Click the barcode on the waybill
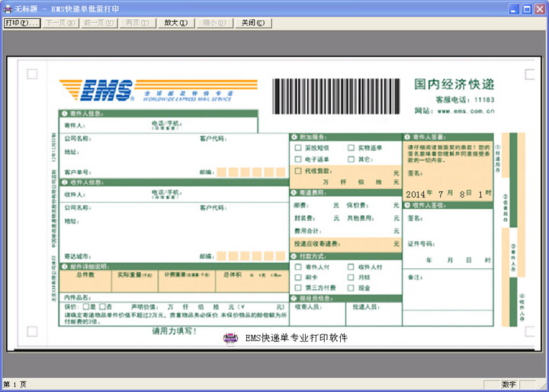 336,96
